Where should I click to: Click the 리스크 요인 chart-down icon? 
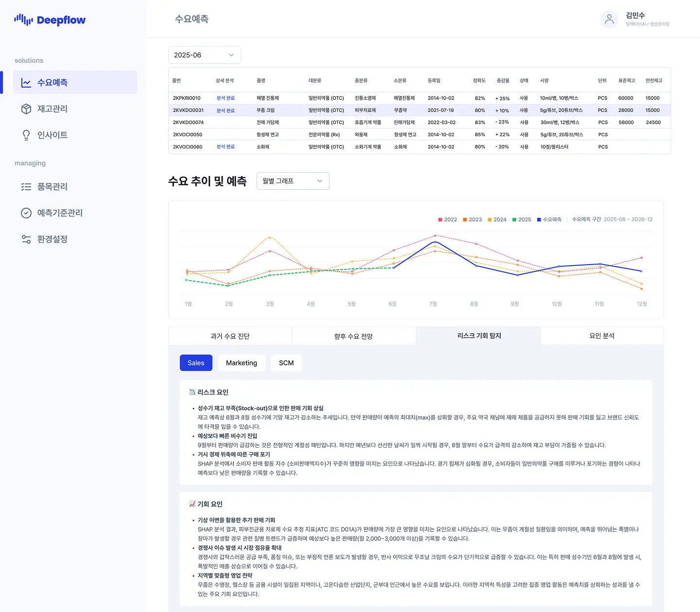pyautogui.click(x=192, y=392)
